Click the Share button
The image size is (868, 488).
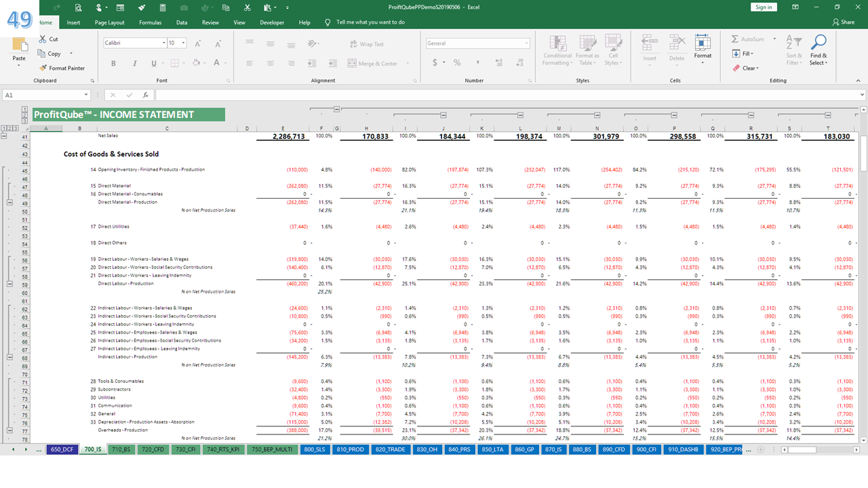tap(844, 22)
